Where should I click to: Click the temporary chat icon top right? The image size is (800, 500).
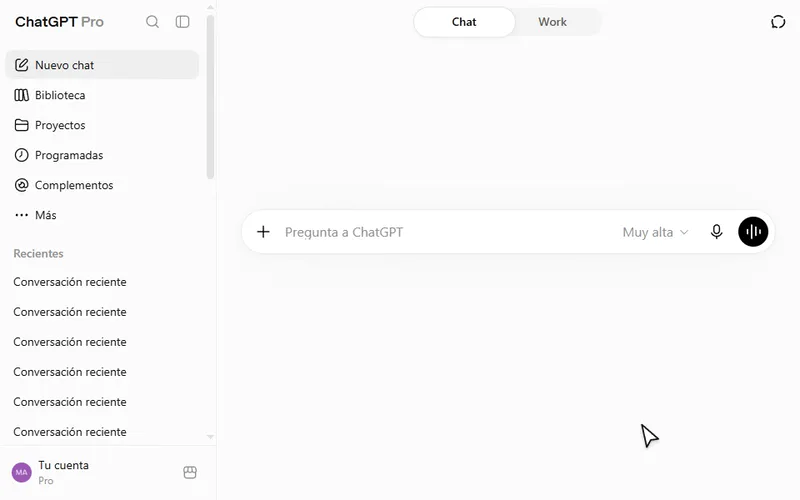click(778, 22)
